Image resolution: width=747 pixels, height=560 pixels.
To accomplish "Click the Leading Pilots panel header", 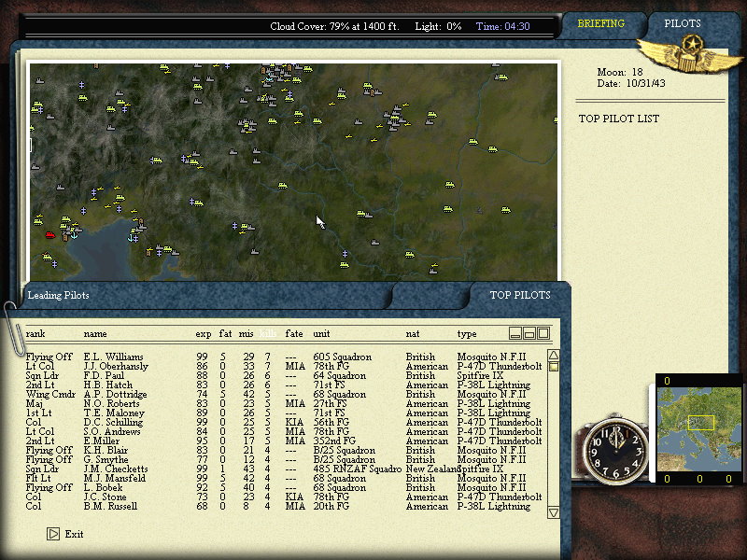I will click(58, 295).
